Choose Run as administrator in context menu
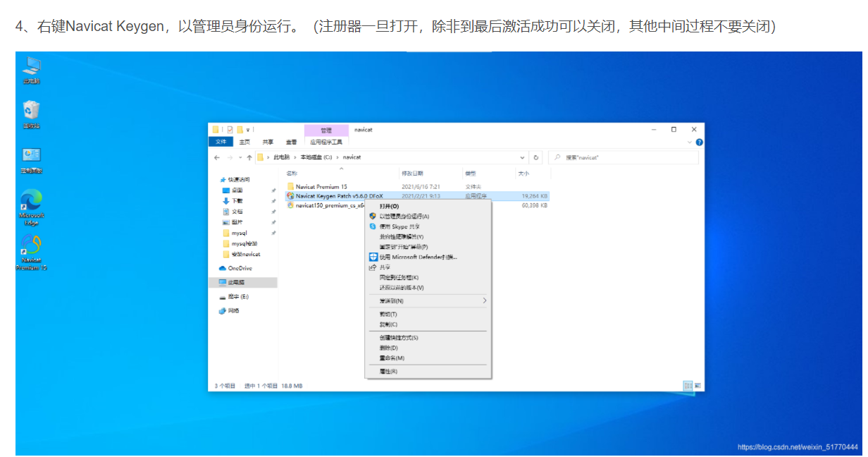 (404, 216)
